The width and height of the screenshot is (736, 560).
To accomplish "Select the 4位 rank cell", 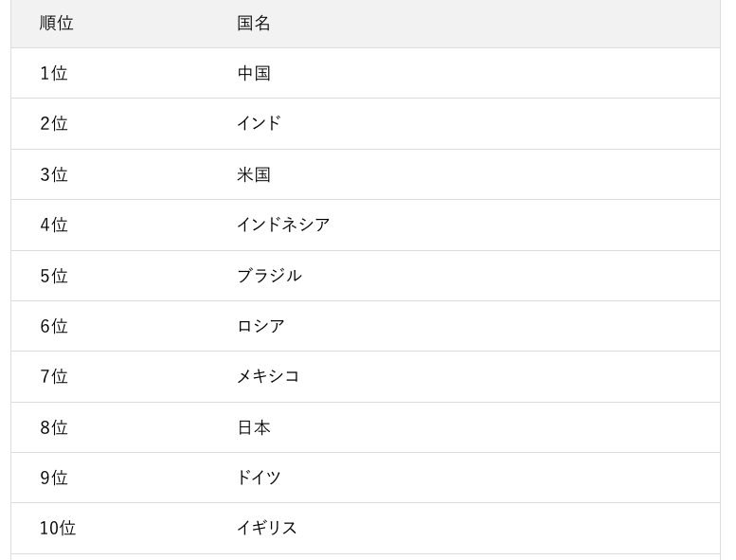I will (x=54, y=225).
